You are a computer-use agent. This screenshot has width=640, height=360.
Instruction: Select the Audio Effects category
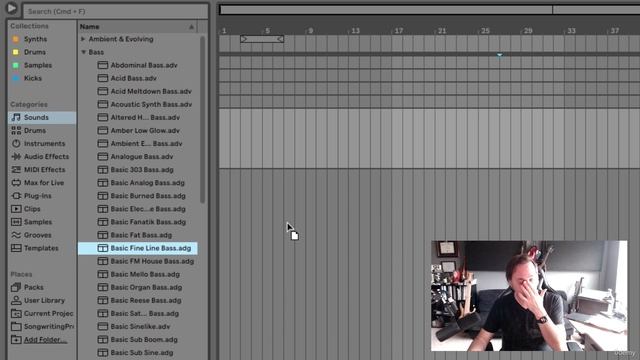(46, 157)
